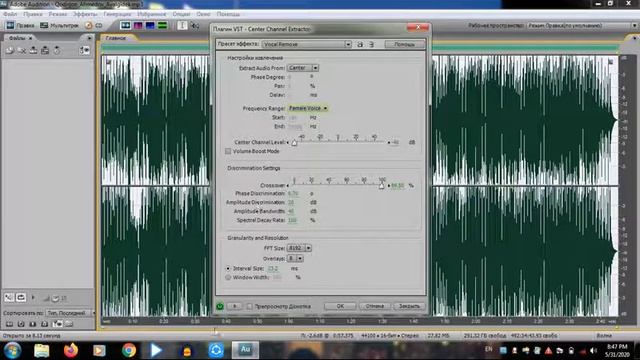Choose the tool right of the I-beam tool
The height and width of the screenshot is (360, 640).
tap(195, 25)
